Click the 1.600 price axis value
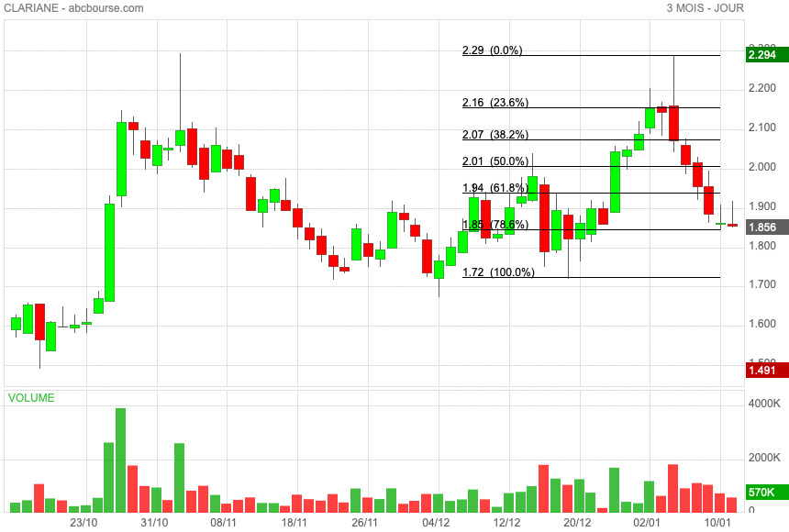 pos(762,324)
